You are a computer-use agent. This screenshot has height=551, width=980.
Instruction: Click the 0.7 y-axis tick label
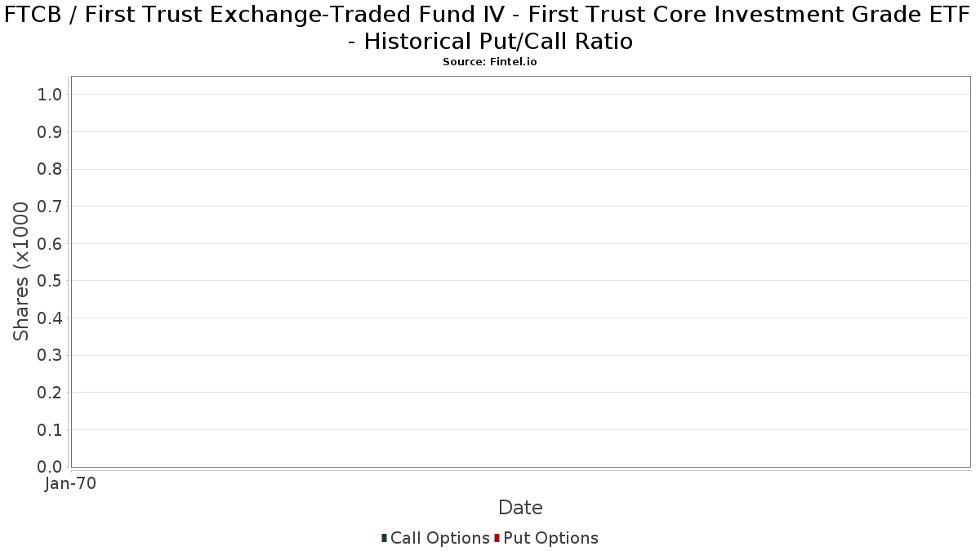click(x=50, y=207)
